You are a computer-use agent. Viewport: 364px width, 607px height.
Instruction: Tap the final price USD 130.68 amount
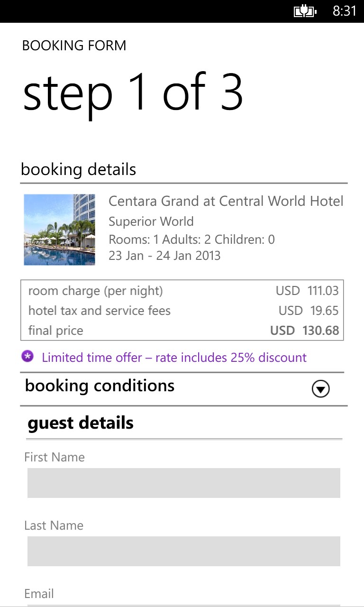pyautogui.click(x=304, y=331)
